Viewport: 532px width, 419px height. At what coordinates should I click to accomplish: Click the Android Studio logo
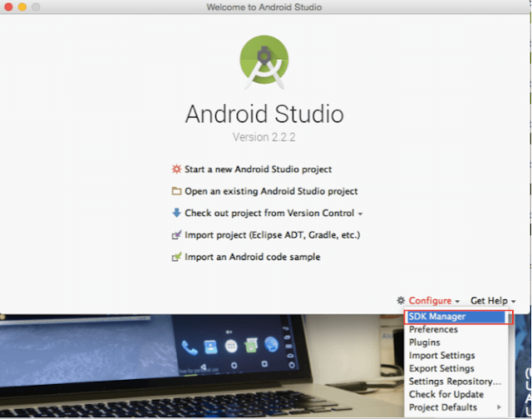(264, 62)
